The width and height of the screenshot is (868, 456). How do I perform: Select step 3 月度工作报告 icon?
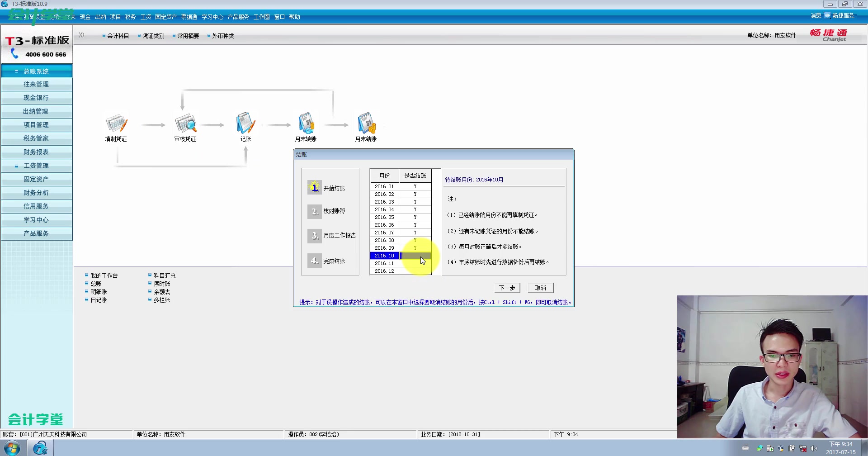314,236
